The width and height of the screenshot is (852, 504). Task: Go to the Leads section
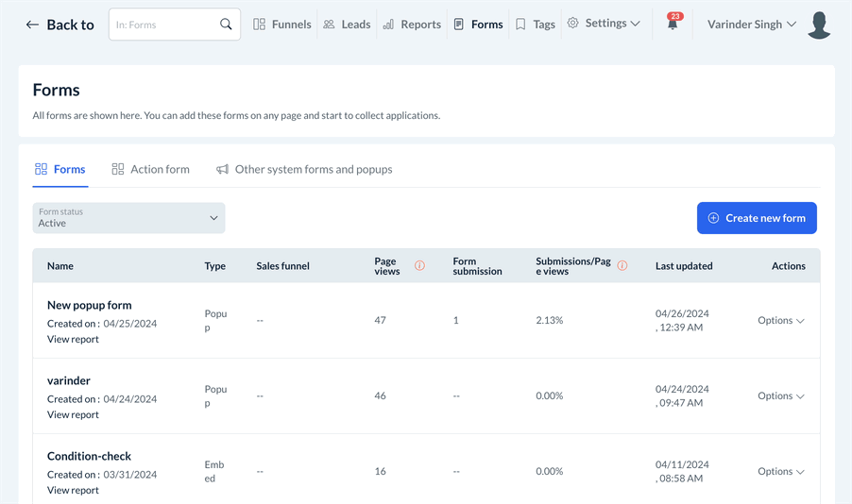346,25
